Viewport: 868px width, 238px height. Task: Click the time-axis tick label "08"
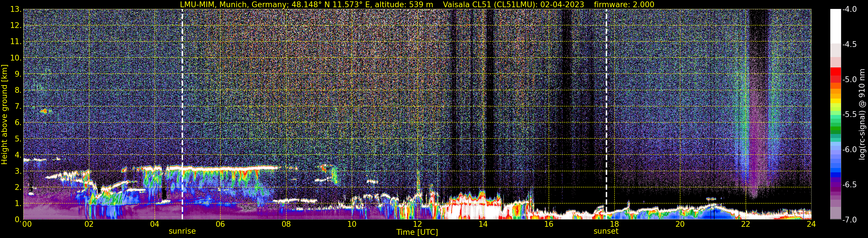coord(286,224)
